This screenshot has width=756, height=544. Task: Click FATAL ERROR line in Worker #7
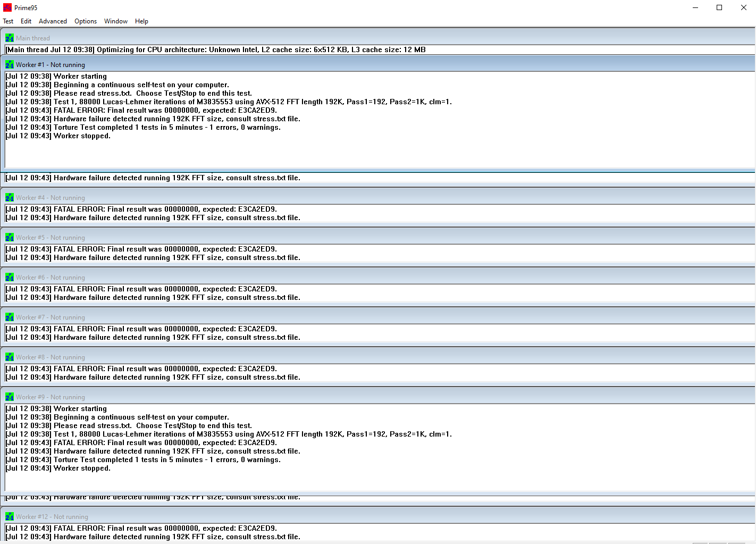[x=141, y=329]
